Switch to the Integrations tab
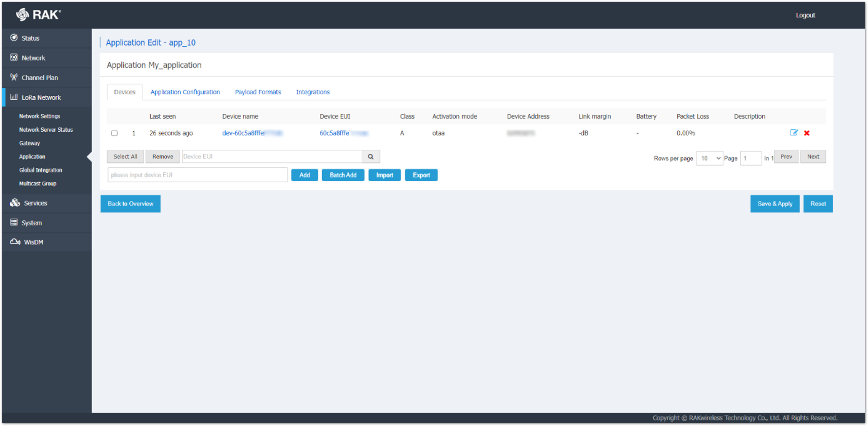This screenshot has height=426, width=868. pos(312,92)
